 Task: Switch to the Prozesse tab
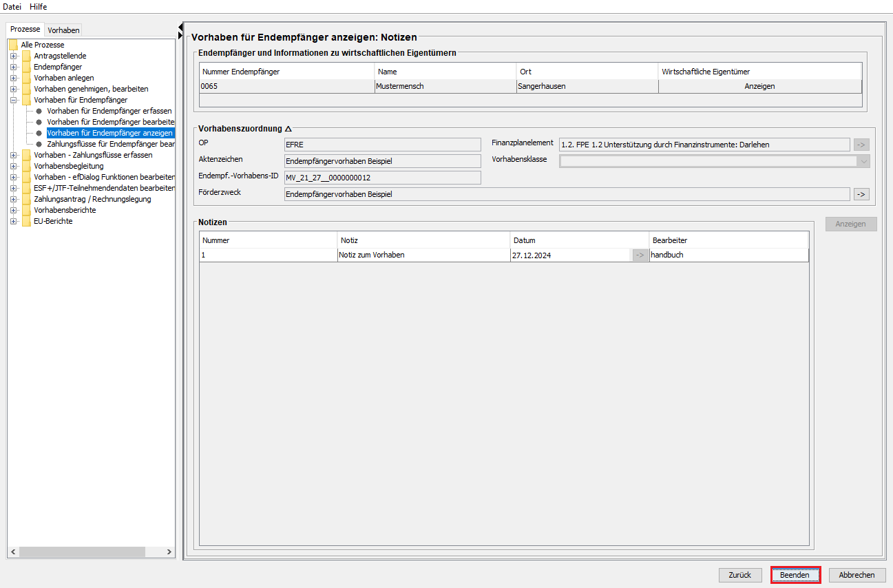[25, 30]
